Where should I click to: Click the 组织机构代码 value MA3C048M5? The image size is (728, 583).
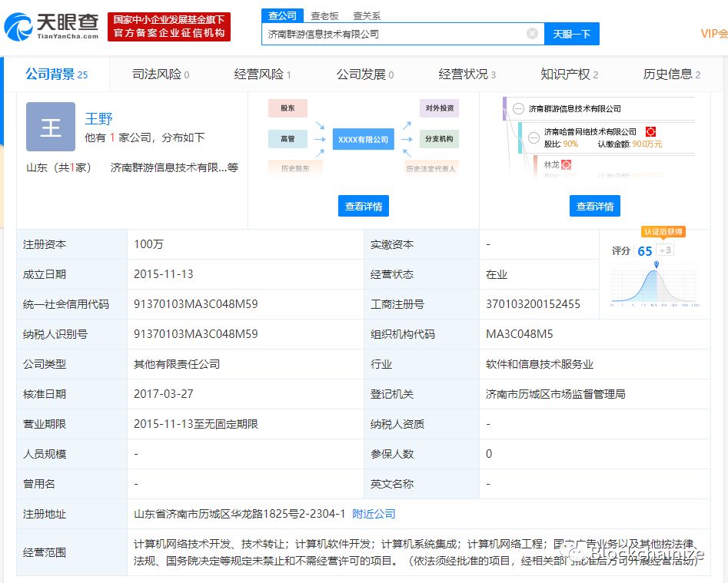click(519, 334)
